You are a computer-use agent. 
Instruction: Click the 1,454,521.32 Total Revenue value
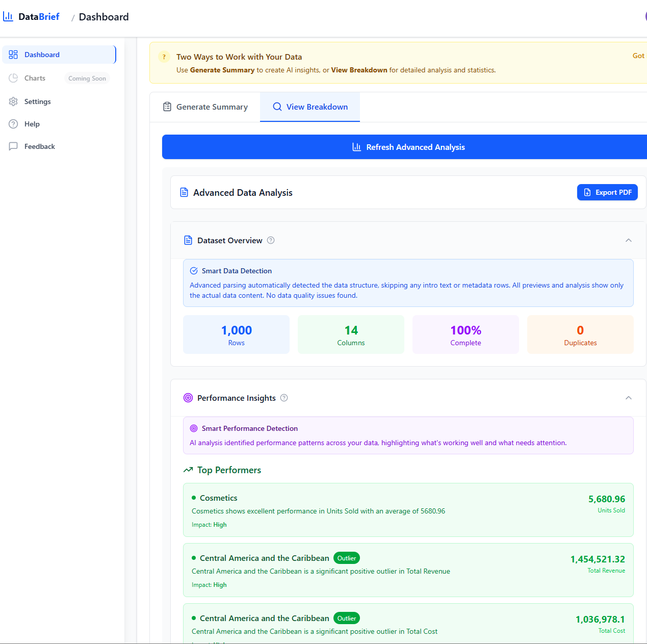pos(598,559)
